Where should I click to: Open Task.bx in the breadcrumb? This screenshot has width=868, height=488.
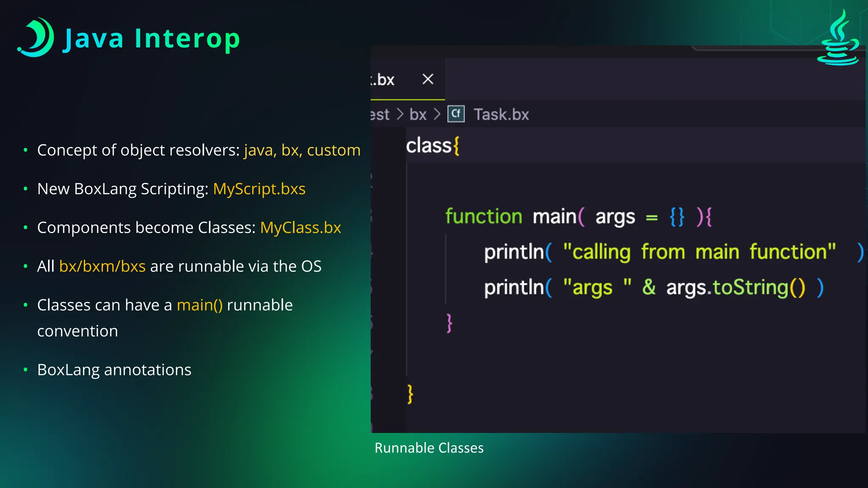point(501,114)
